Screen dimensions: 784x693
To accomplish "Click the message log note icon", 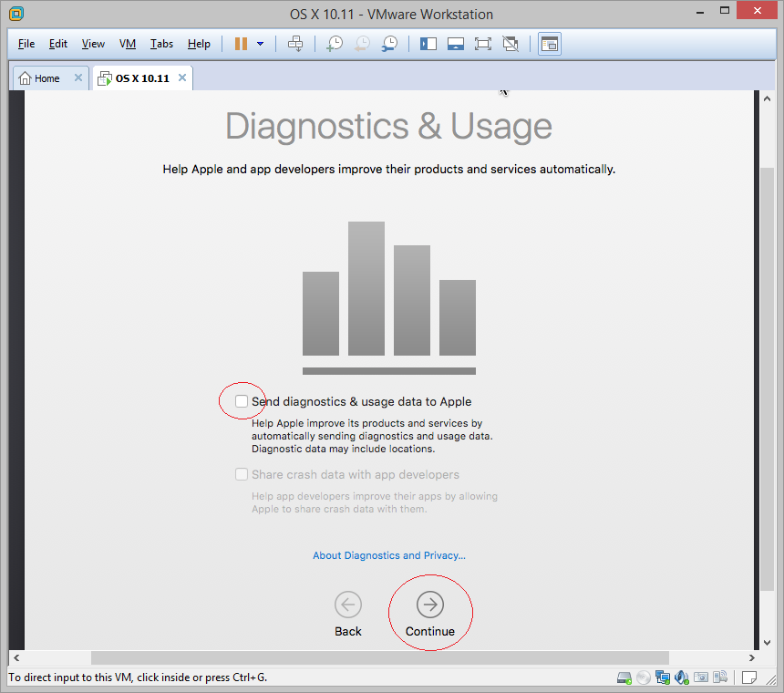I will 749,678.
